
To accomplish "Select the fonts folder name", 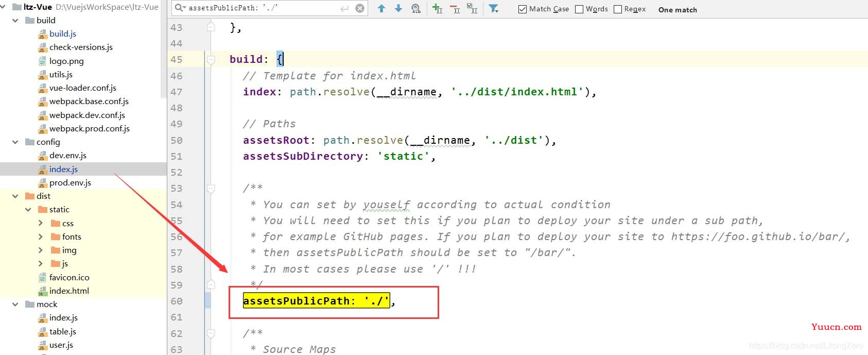I will (72, 236).
